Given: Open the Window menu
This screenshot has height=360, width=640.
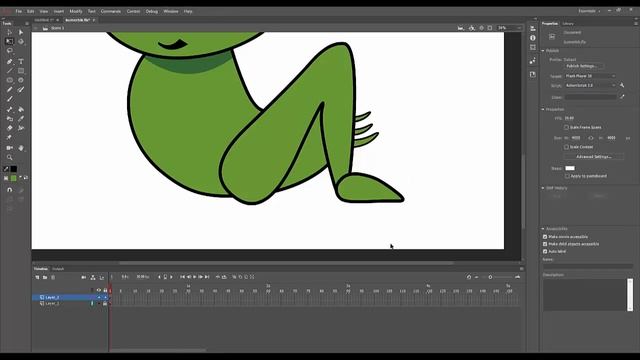Looking at the screenshot, I should [171, 11].
